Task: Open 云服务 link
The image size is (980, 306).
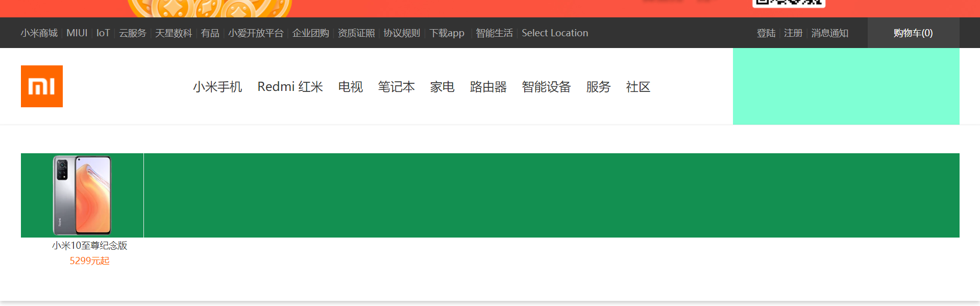Action: (x=133, y=33)
